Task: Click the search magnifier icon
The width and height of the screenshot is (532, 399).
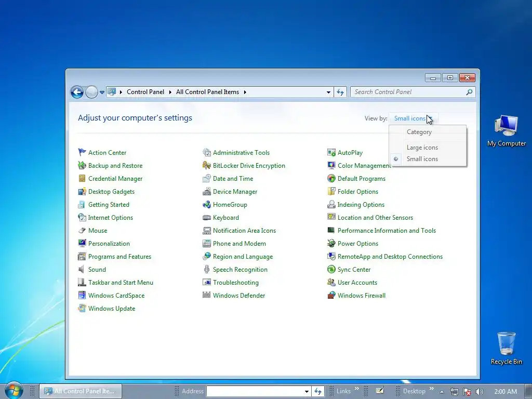Action: tap(469, 92)
